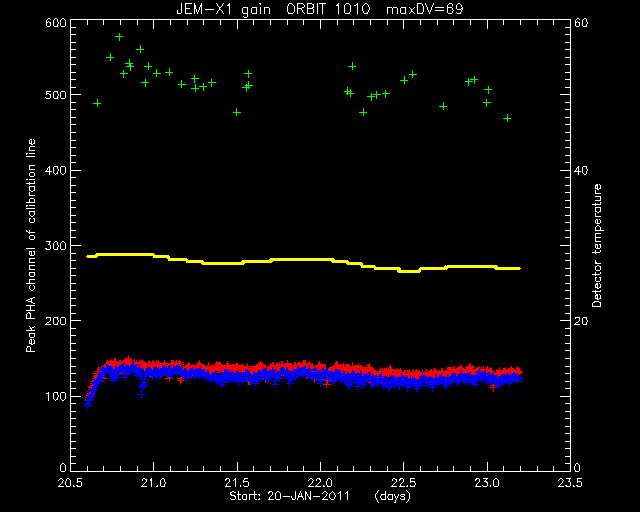Click the plot title JEM-X1 gain ORBIT 1010

273,9
